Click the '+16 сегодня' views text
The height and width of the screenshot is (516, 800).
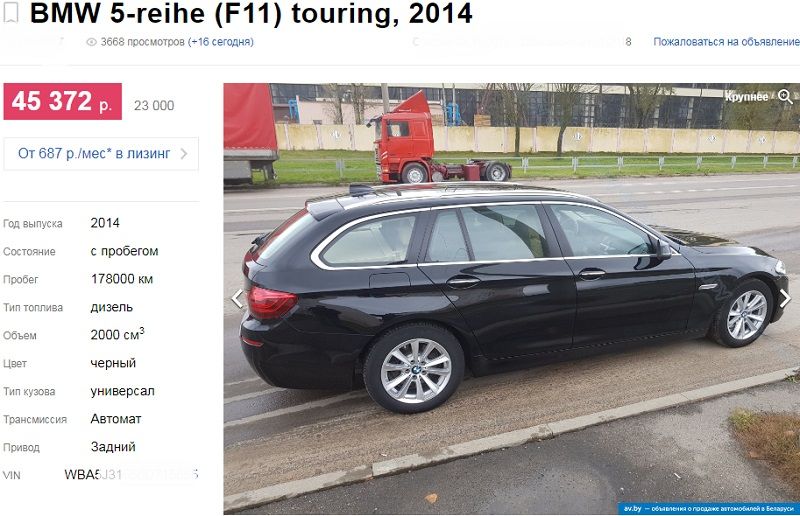[220, 42]
